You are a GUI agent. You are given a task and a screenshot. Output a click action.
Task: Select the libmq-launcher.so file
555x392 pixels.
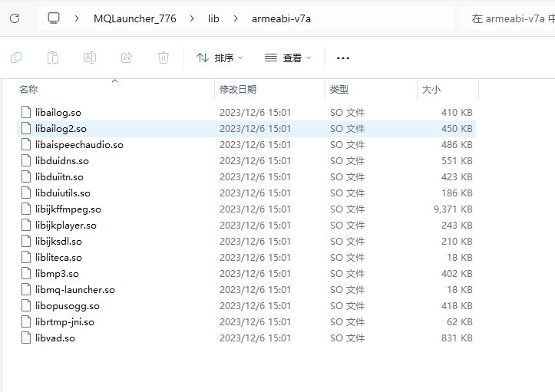point(74,290)
